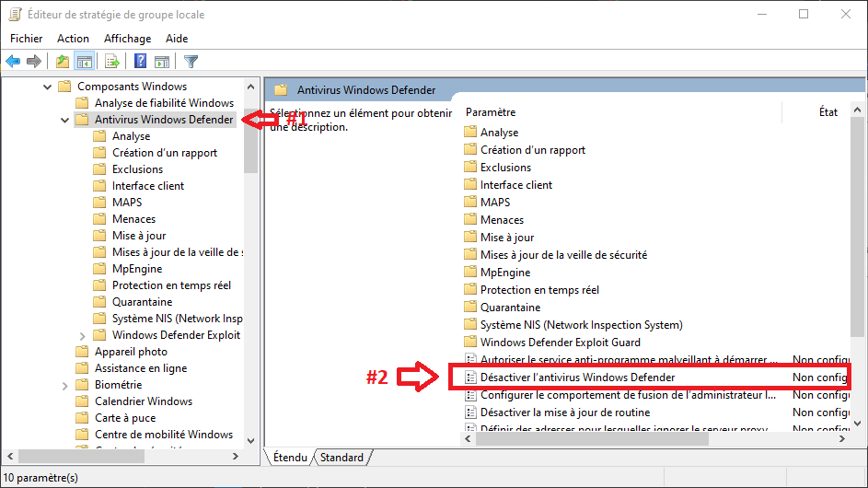Toggle show/hide console tree icon
Image resolution: width=868 pixels, height=488 pixels.
point(84,61)
